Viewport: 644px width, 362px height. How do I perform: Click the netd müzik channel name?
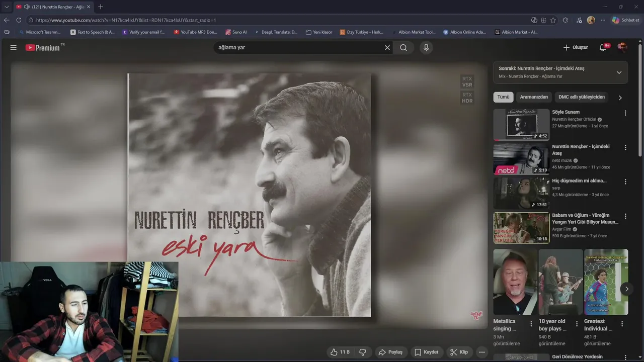(x=562, y=160)
